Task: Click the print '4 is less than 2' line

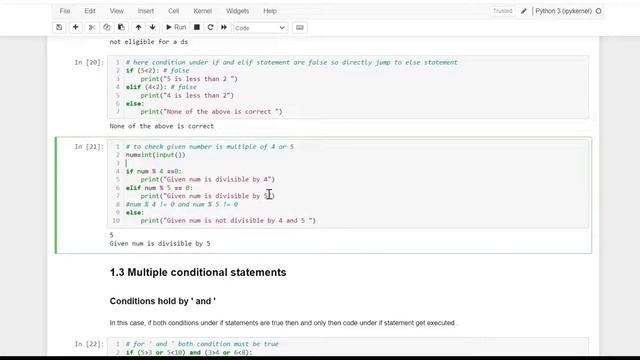Action: [187, 95]
